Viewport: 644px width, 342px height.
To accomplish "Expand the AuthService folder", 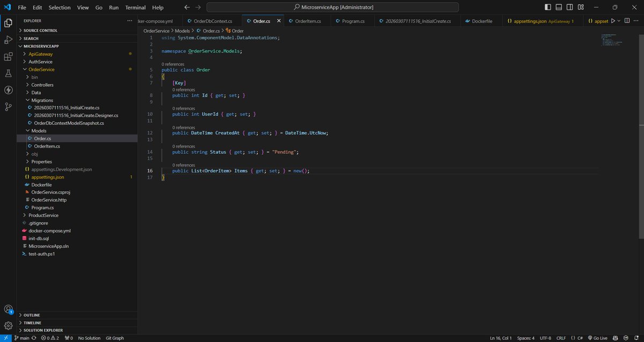I will (77, 62).
